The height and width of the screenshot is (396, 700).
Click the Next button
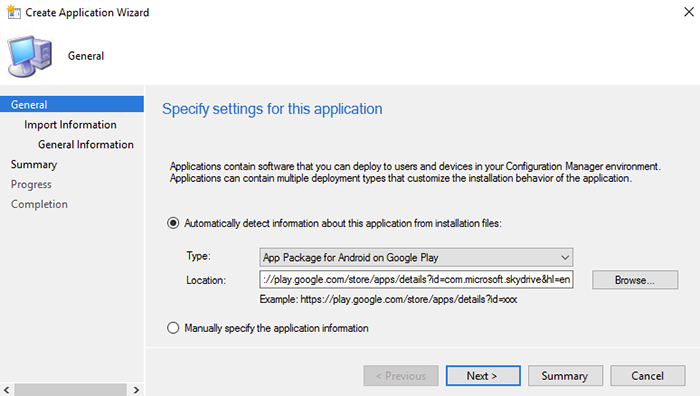point(483,376)
